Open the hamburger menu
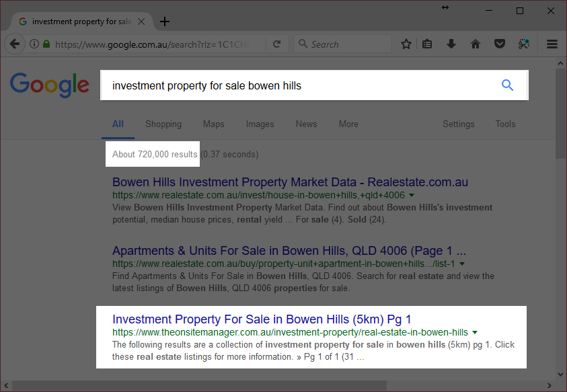Viewport: 567px width, 392px height. [x=552, y=44]
